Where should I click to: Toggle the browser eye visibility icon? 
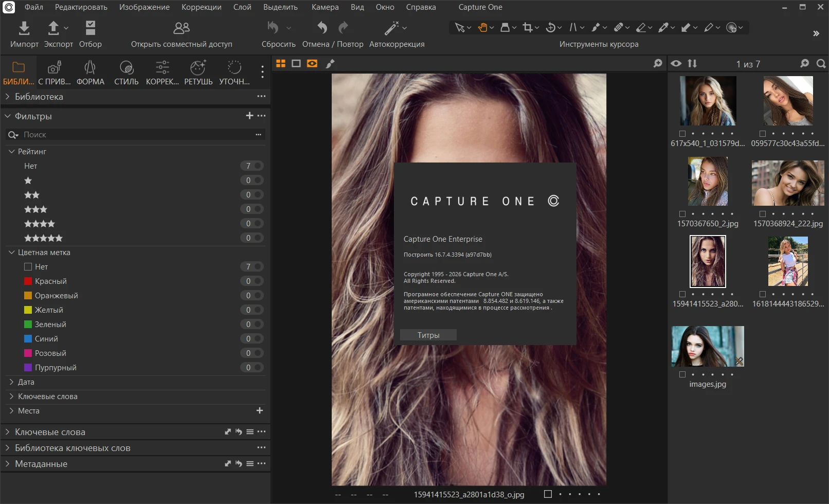(x=676, y=63)
